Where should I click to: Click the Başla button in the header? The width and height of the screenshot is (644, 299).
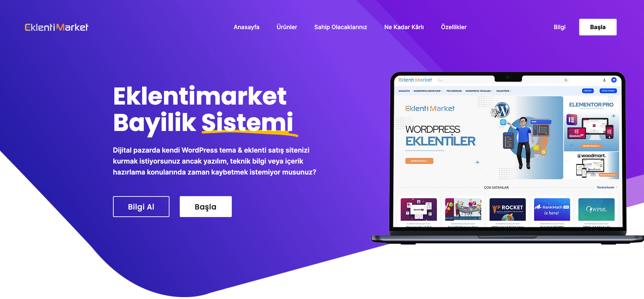pos(598,27)
